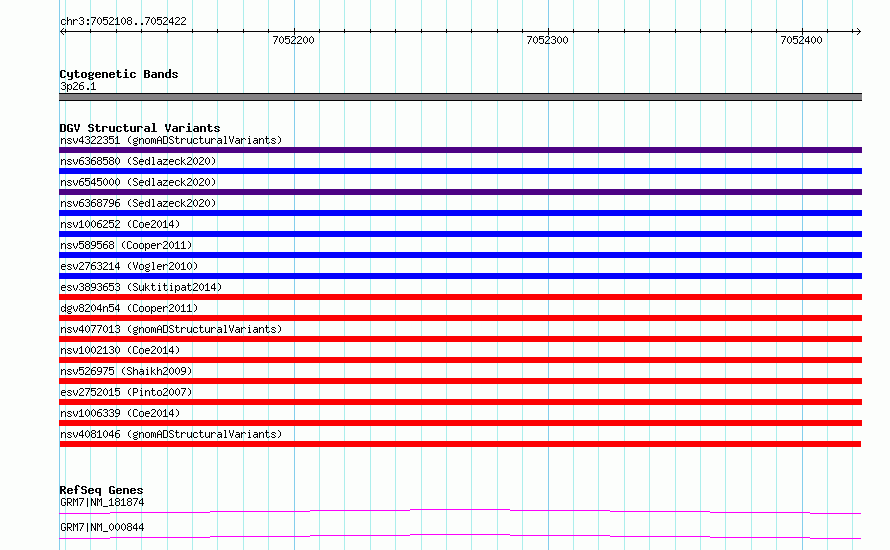Click the purple bar for nsv6545000
The width and height of the screenshot is (890, 550).
point(460,192)
